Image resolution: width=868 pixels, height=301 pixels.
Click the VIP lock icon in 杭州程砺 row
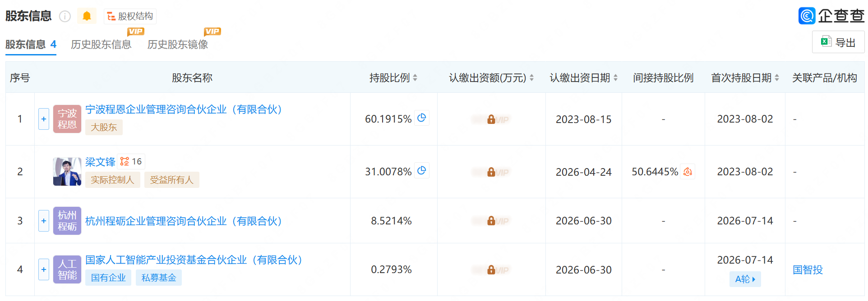tap(491, 221)
